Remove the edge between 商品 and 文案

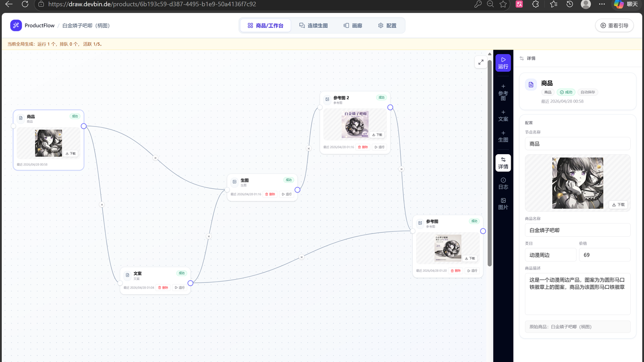(x=102, y=205)
